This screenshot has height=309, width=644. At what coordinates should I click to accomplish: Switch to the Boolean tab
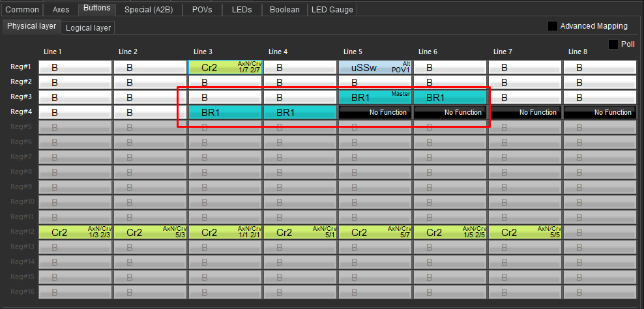[285, 9]
